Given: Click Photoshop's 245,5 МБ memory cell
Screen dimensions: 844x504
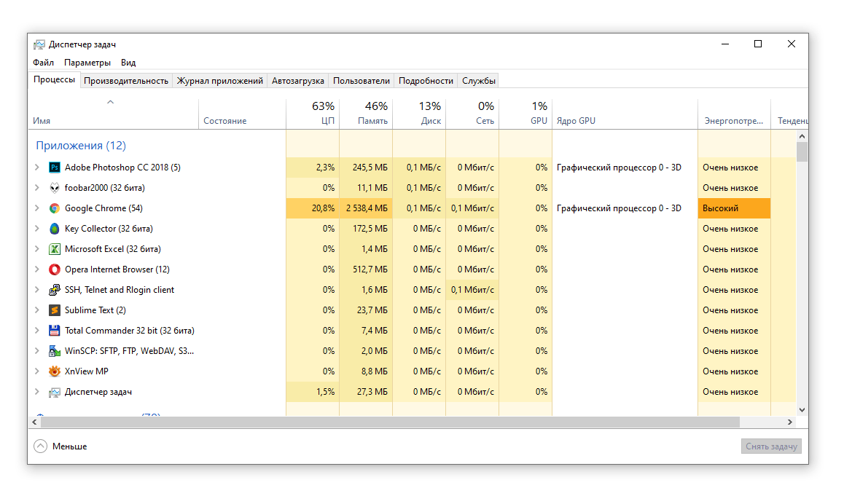Looking at the screenshot, I should point(366,168).
